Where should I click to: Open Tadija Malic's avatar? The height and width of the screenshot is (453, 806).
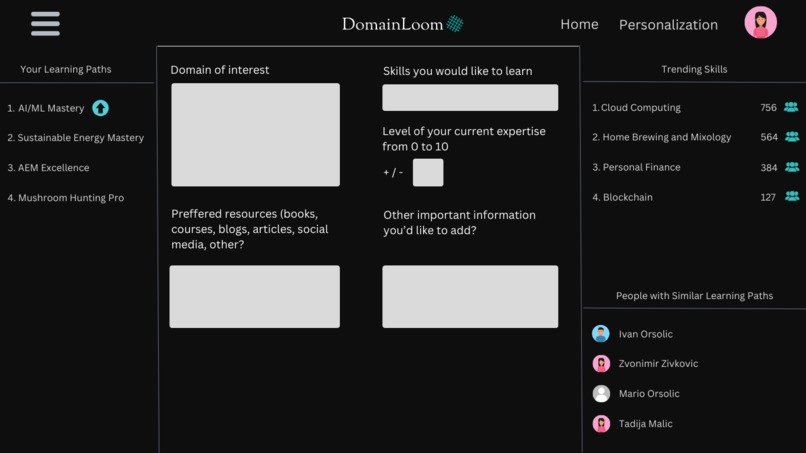(x=601, y=424)
